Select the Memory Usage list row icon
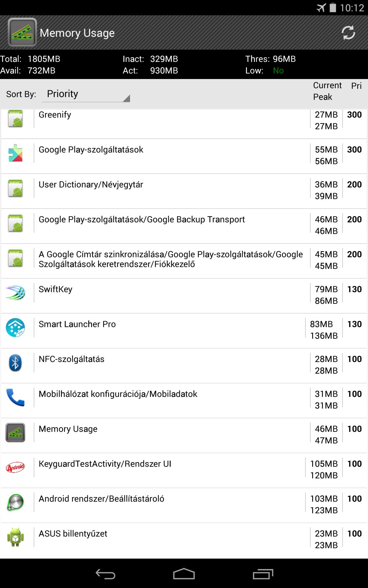Screen dimensions: 368x588 pos(15,432)
